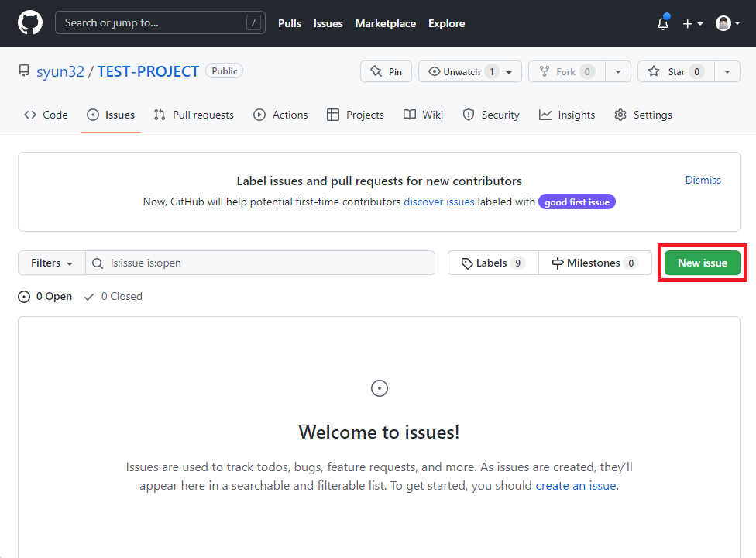The image size is (756, 558).
Task: Dismiss the contributors label banner
Action: coord(703,180)
